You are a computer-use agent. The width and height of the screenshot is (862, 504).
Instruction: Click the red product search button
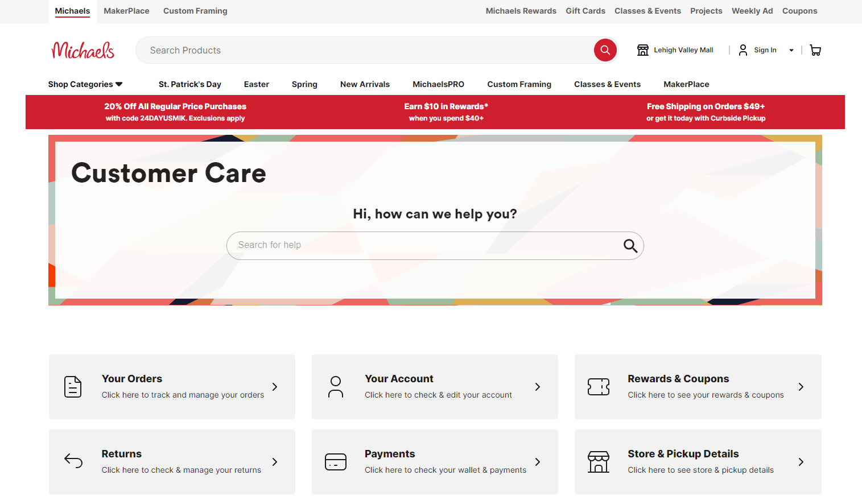[x=605, y=50]
